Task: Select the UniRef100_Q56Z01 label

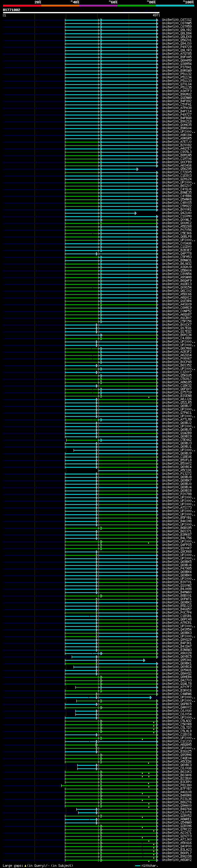Action: click(177, 40)
